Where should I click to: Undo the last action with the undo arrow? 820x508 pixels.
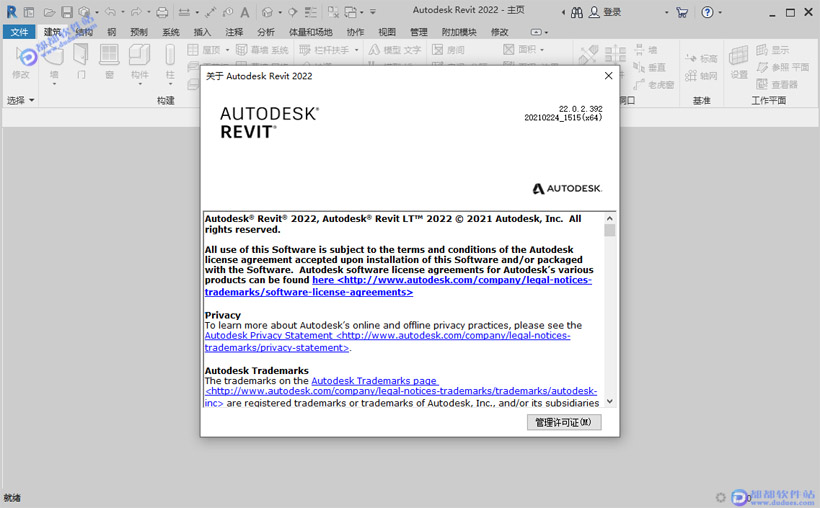(110, 12)
